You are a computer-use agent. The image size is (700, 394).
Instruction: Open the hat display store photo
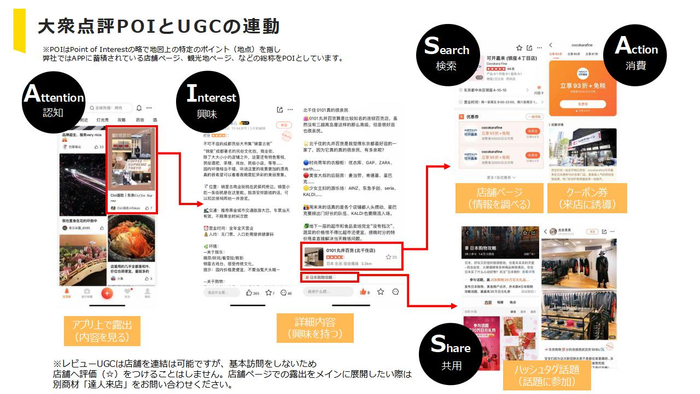pos(579,315)
